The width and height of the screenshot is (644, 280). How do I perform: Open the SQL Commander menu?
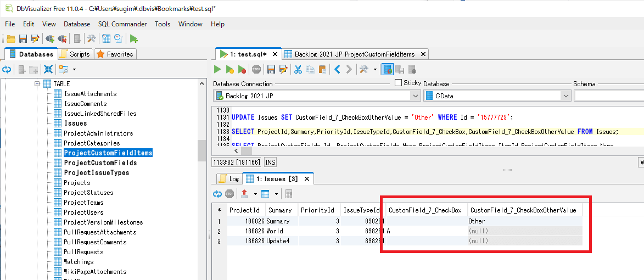pyautogui.click(x=122, y=24)
